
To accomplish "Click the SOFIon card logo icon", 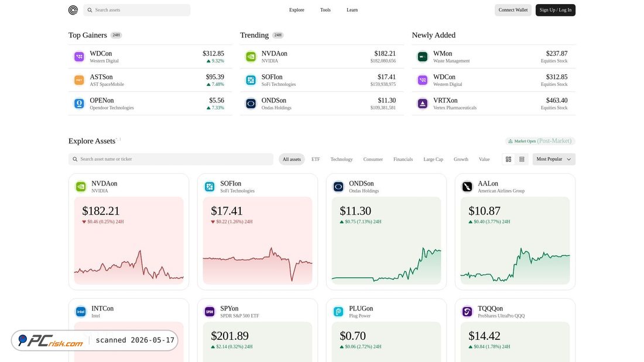I will click(x=210, y=187).
